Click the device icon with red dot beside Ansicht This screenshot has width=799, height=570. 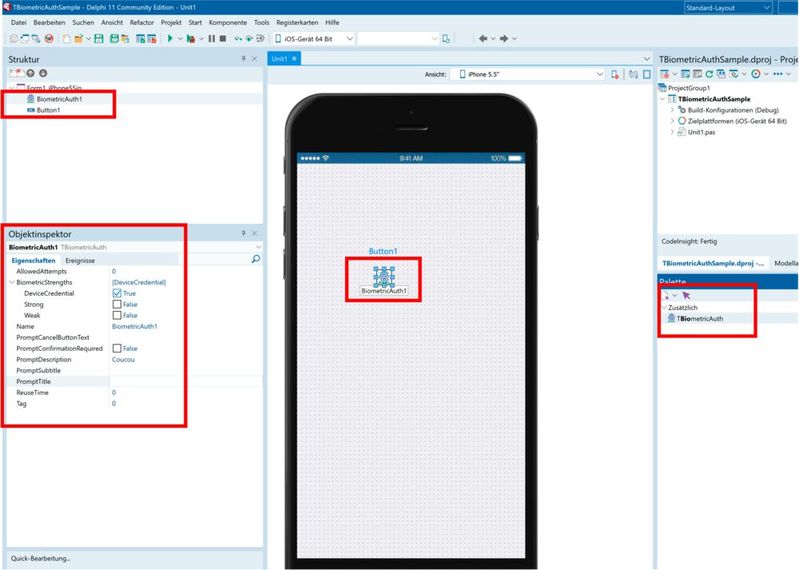point(615,74)
